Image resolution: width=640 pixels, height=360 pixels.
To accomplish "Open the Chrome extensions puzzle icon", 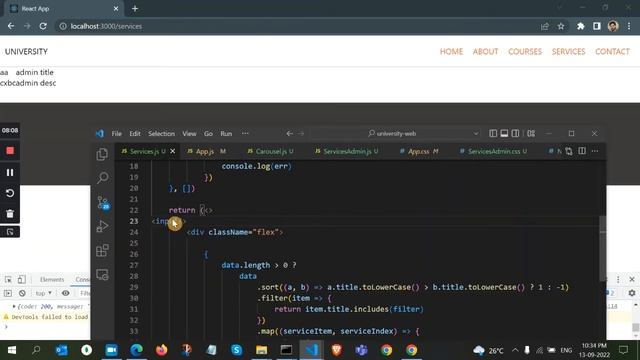I will click(580, 26).
